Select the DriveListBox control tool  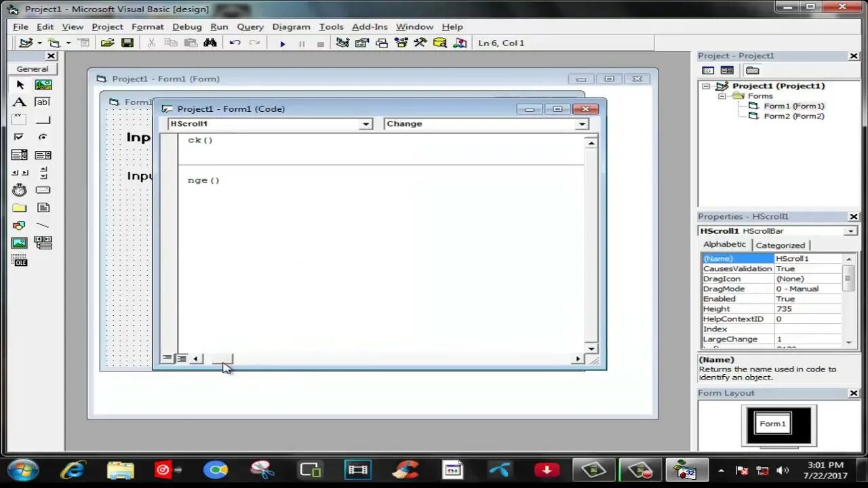point(43,190)
